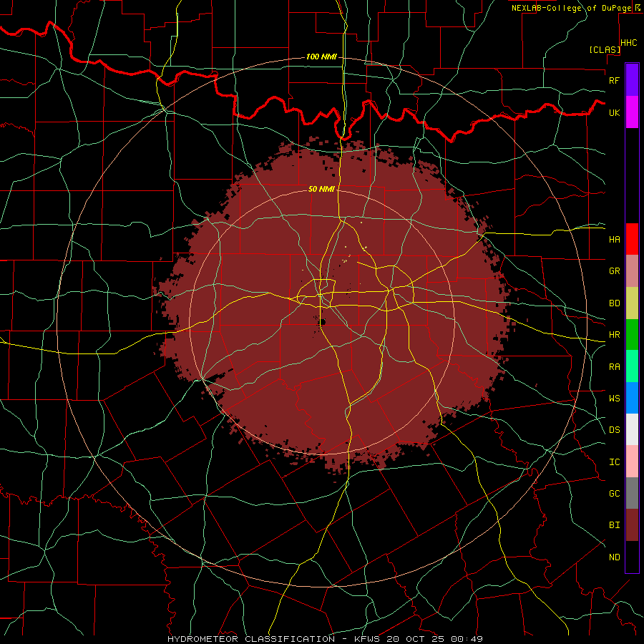
Task: Click the [CLAS] units label
Action: 605,50
